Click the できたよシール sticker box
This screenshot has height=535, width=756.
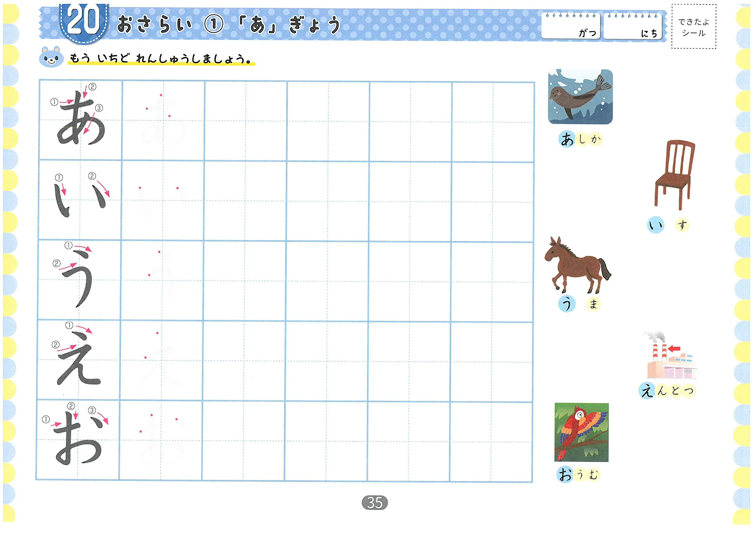(694, 26)
